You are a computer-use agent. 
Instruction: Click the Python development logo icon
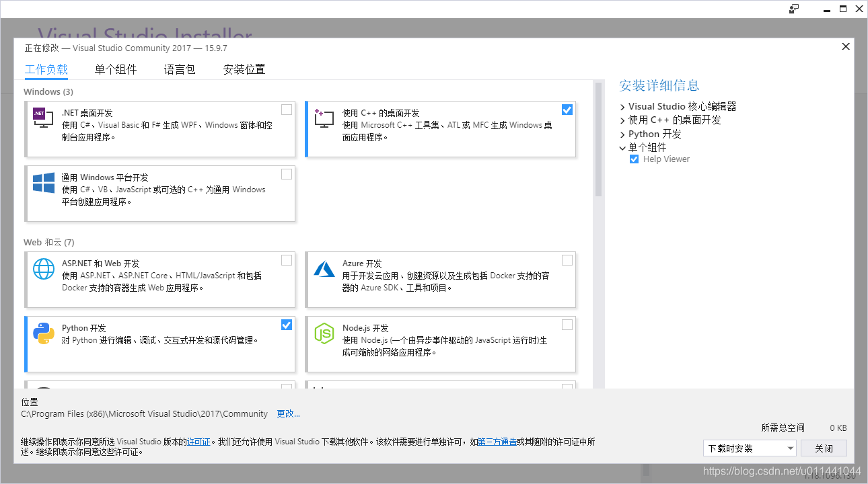pyautogui.click(x=44, y=333)
